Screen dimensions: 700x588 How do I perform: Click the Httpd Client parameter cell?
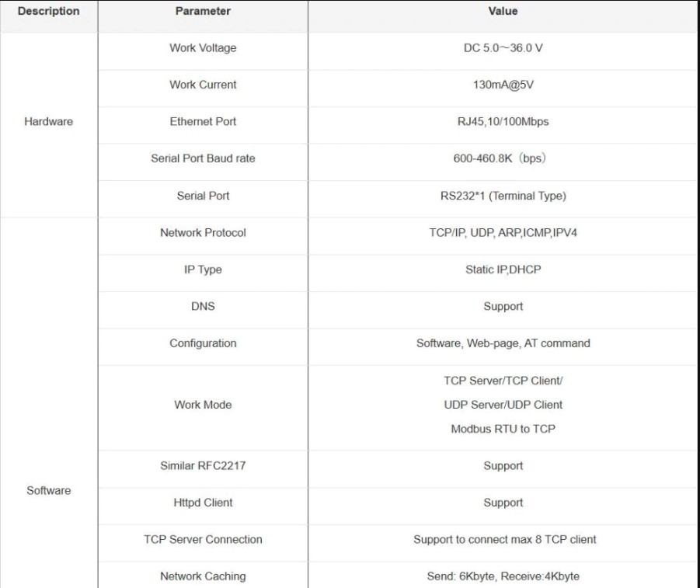click(x=203, y=503)
